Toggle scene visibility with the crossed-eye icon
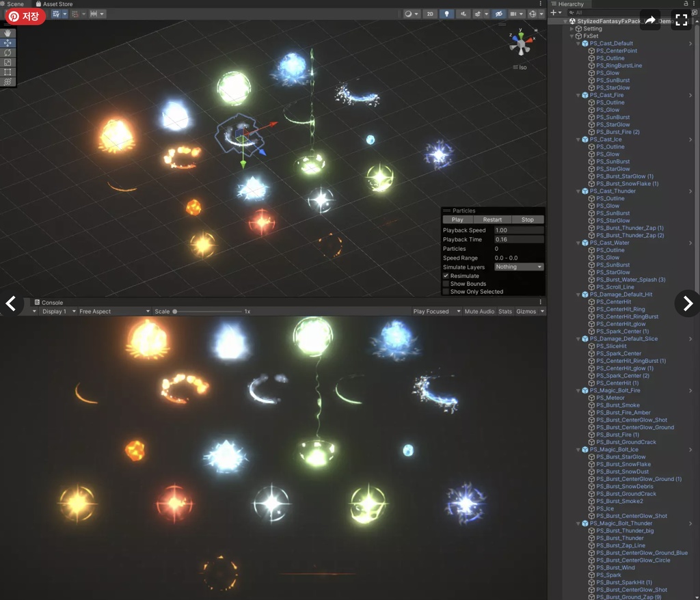 point(499,14)
